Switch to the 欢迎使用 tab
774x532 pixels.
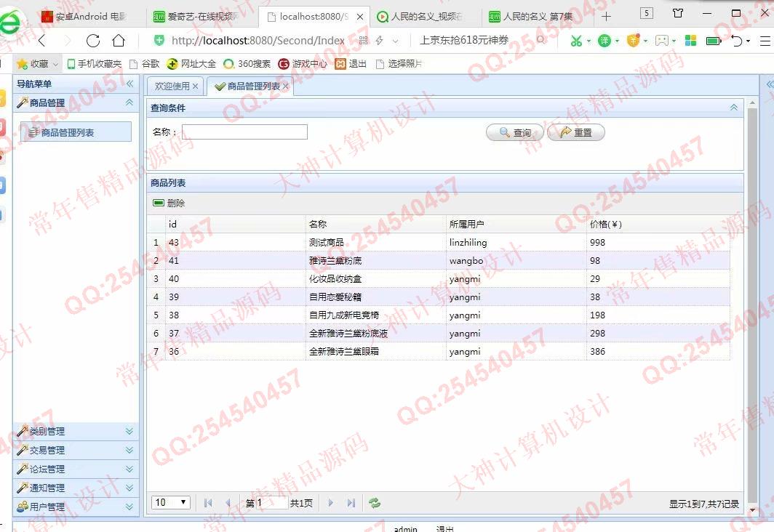[x=172, y=86]
